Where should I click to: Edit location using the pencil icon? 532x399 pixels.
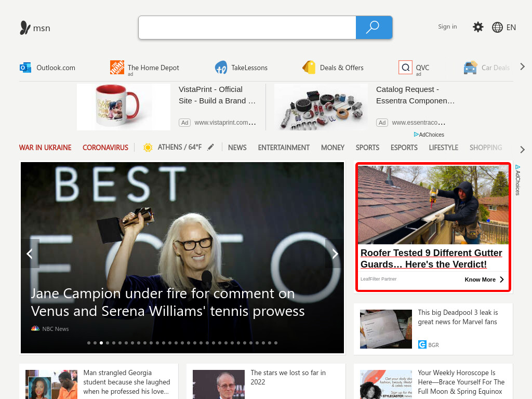click(x=211, y=147)
